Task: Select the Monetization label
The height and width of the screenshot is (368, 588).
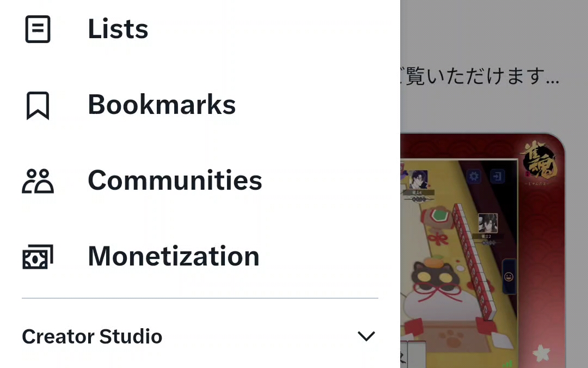Action: [174, 256]
